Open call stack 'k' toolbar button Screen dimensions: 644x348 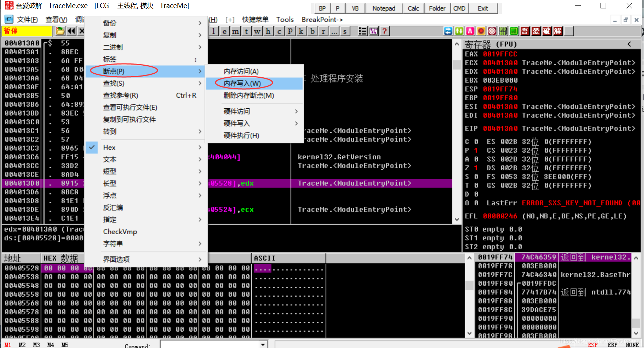(301, 31)
